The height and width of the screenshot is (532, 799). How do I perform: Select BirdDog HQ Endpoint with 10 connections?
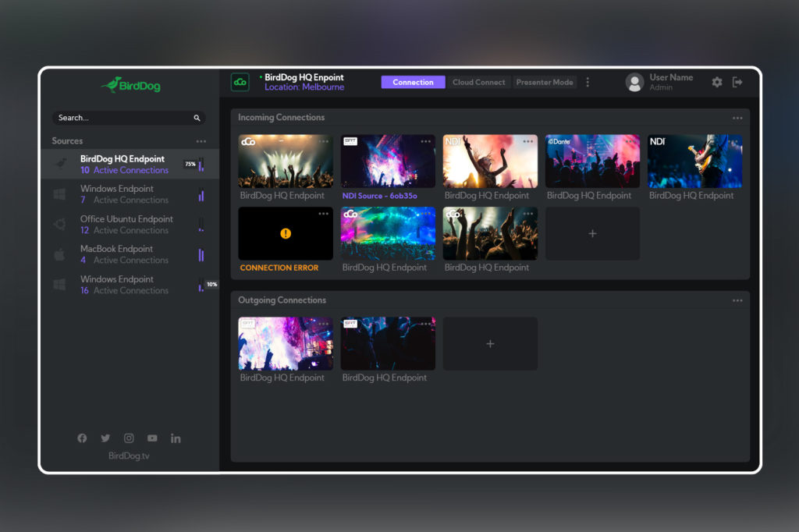pyautogui.click(x=130, y=164)
